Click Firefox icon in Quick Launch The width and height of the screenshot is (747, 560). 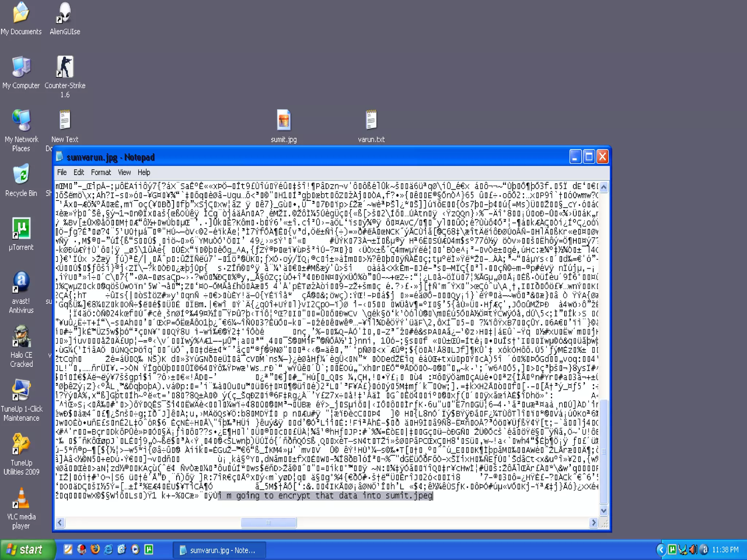point(95,549)
